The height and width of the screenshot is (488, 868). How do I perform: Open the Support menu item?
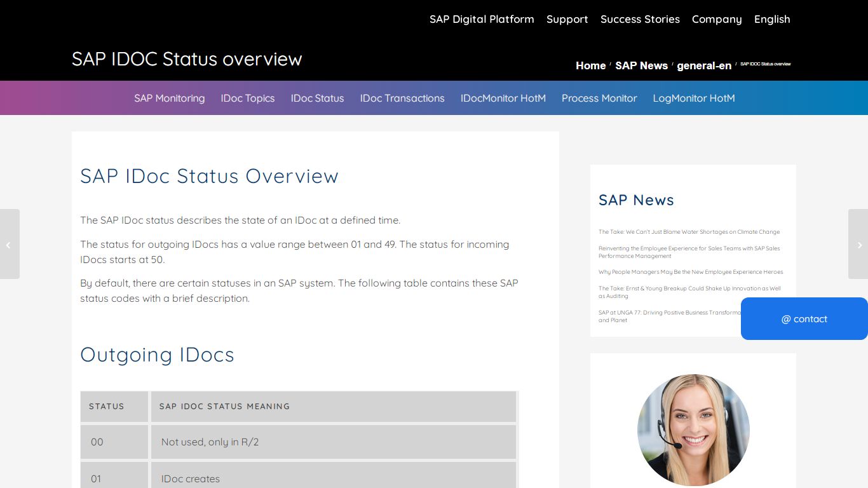pyautogui.click(x=567, y=19)
